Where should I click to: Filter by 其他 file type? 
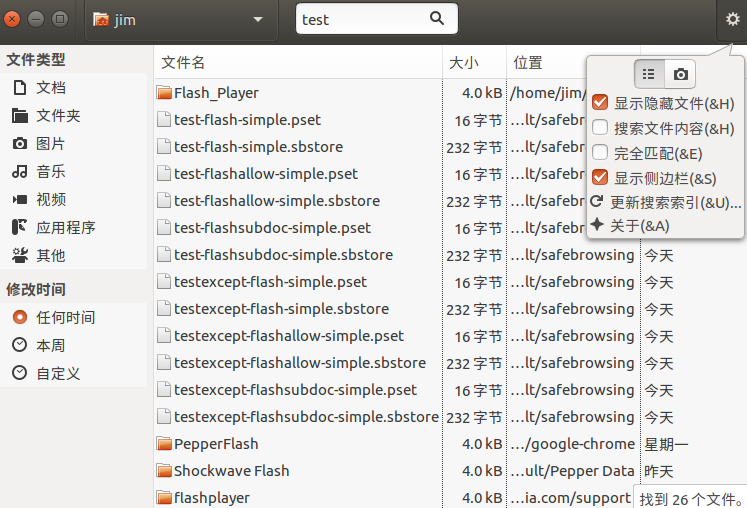point(74,256)
